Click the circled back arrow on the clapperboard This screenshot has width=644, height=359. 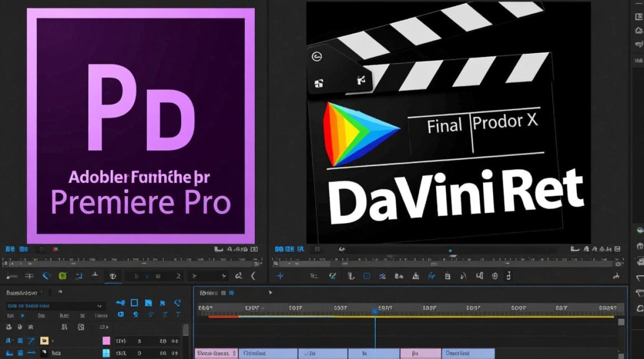click(x=317, y=56)
